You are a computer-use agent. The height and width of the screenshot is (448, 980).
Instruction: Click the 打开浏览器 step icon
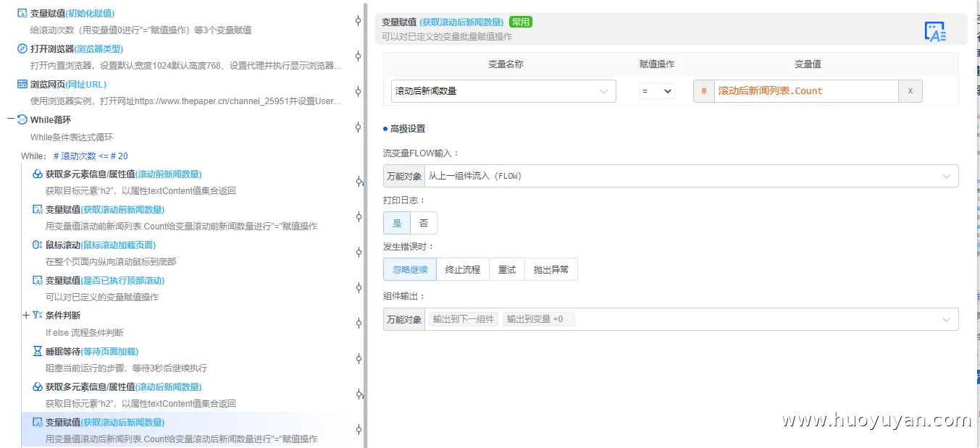click(x=22, y=49)
